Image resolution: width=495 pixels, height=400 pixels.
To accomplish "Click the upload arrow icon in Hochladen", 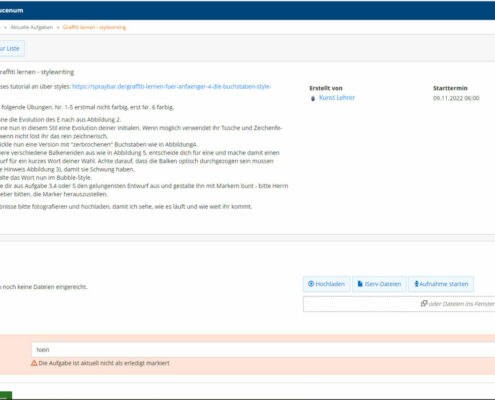I will click(311, 284).
